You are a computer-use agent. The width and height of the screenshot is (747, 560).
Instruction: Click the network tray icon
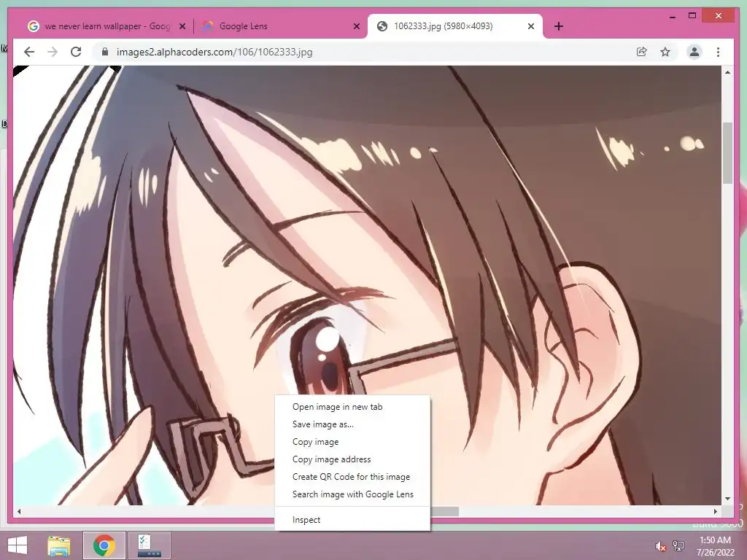pos(678,545)
